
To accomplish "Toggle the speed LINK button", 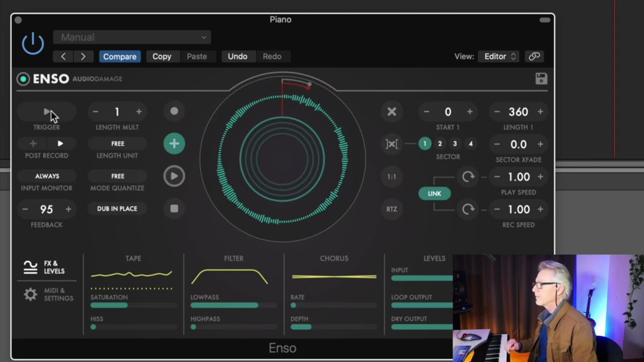I will (435, 194).
